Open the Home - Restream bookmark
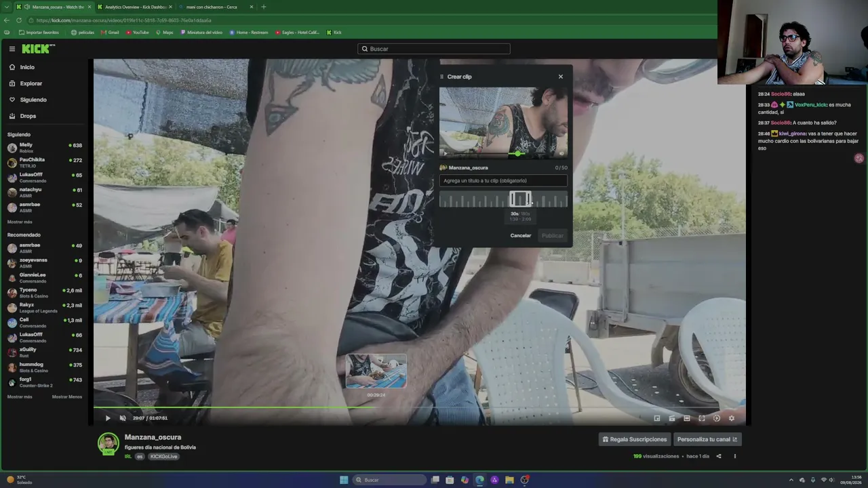The image size is (868, 488). [249, 33]
